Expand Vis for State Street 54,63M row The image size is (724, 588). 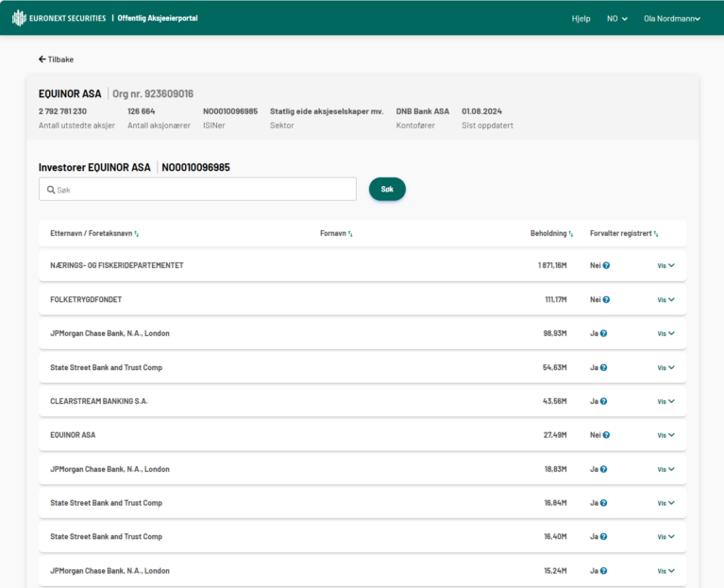coord(665,367)
